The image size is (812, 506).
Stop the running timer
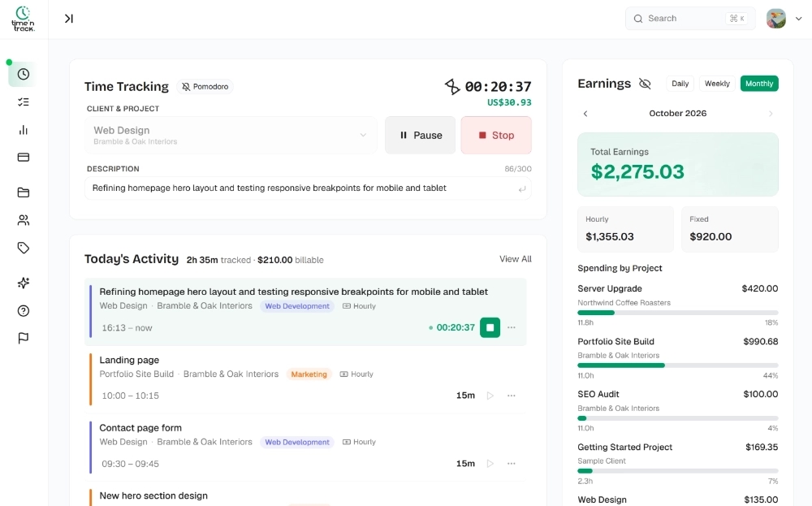(x=496, y=135)
